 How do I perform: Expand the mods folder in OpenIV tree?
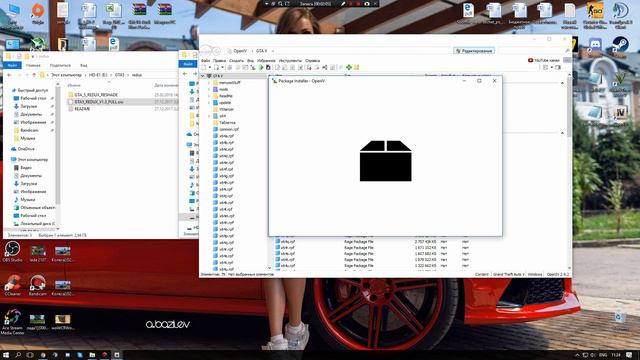[x=209, y=89]
